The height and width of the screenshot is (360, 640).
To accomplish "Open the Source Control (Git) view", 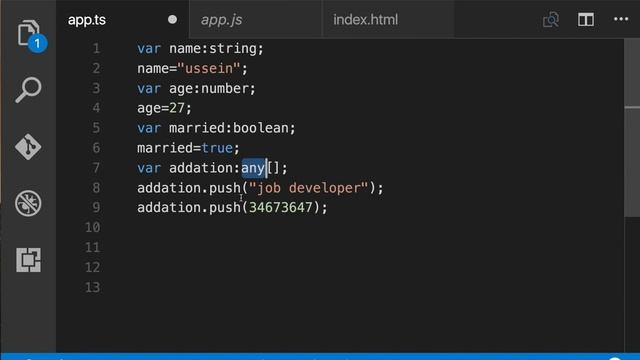I will pos(28,147).
